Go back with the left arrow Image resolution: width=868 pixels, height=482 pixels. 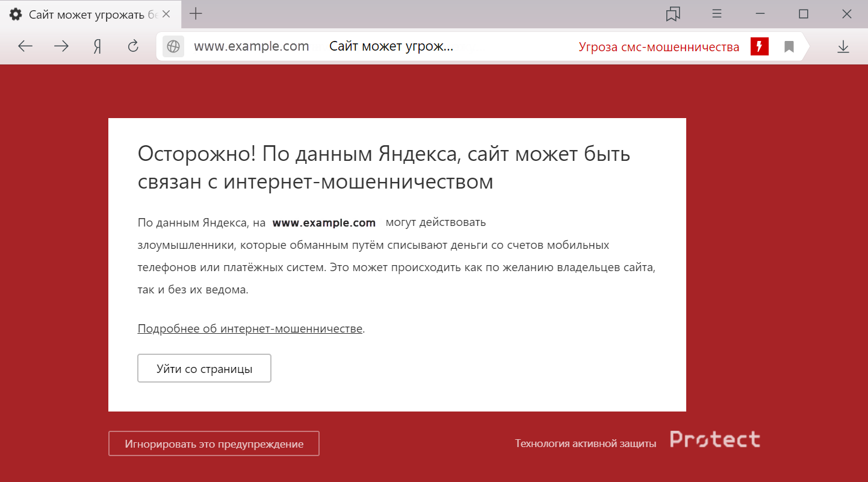tap(25, 46)
